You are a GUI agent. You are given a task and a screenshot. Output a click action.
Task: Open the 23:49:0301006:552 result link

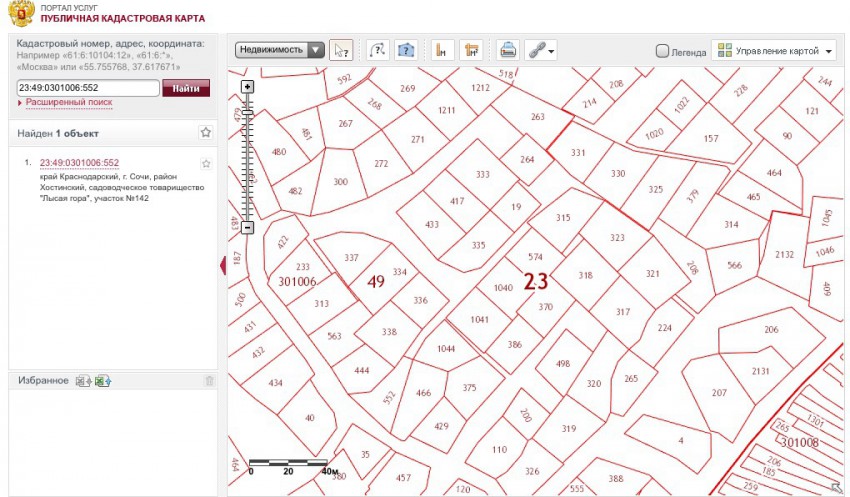[79, 163]
